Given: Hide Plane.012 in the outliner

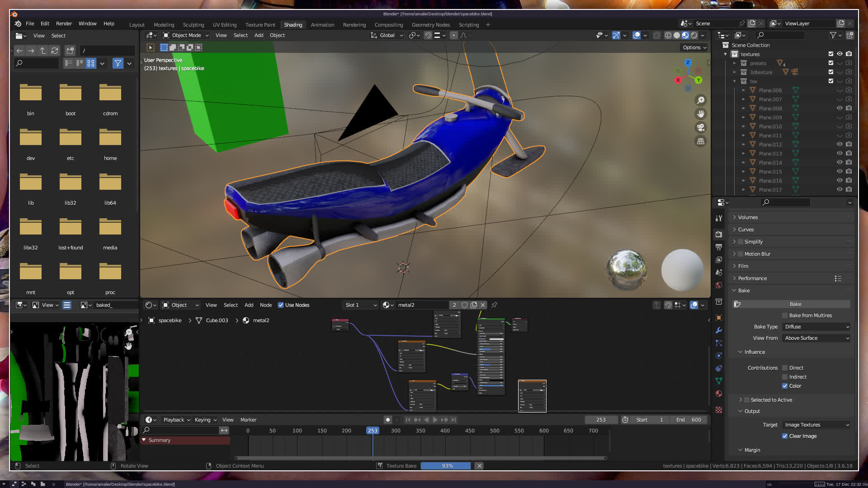Looking at the screenshot, I should click(x=840, y=145).
